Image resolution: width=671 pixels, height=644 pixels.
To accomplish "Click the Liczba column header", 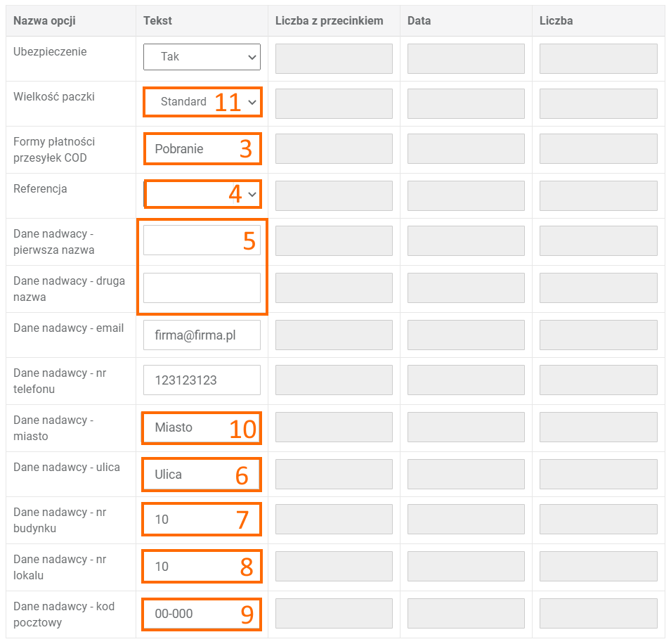I will [x=556, y=20].
